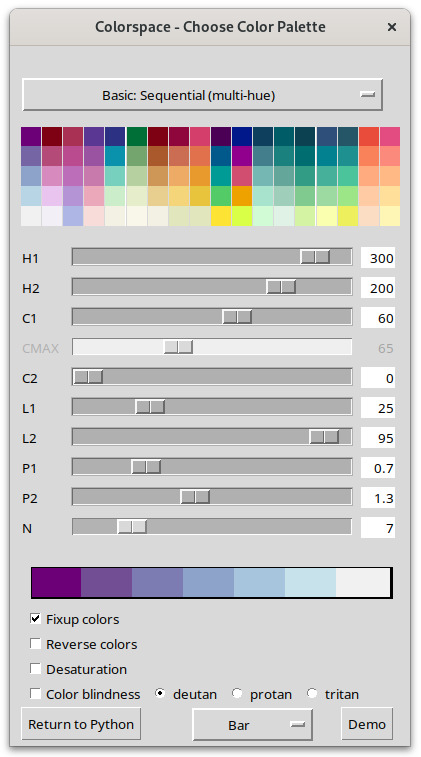Select the tritan radio button
The image size is (421, 757).
point(312,694)
